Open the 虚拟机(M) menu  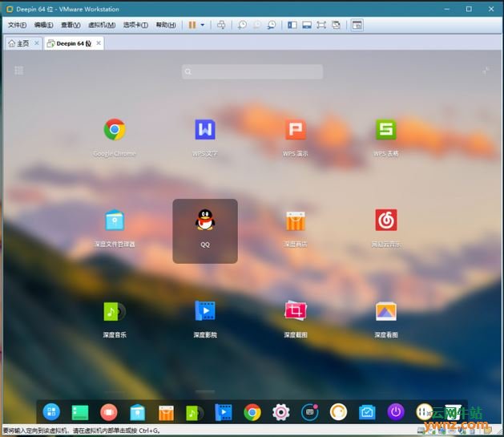[102, 25]
